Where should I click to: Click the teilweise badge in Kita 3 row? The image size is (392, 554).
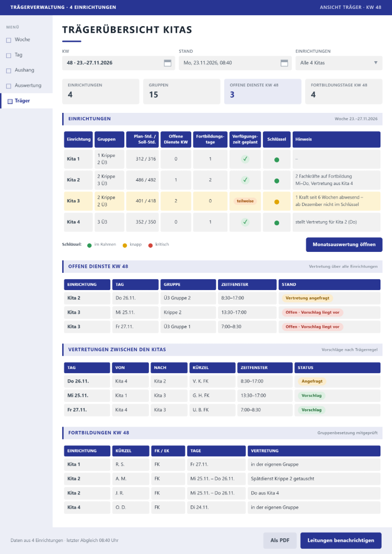click(245, 201)
